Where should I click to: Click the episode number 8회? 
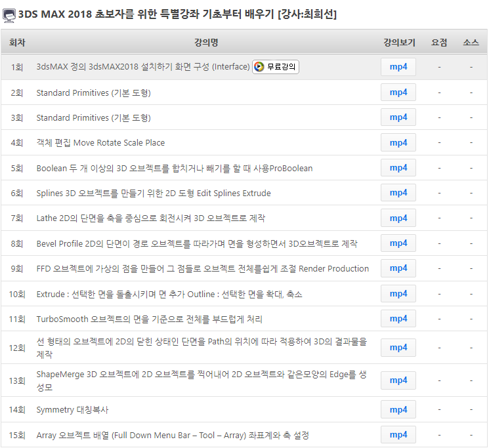click(x=17, y=243)
